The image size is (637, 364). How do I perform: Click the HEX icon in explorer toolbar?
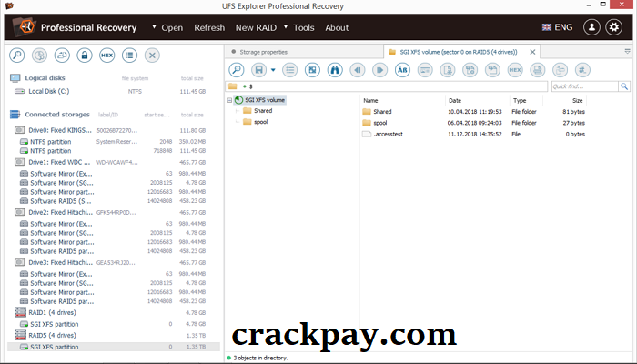coord(515,70)
